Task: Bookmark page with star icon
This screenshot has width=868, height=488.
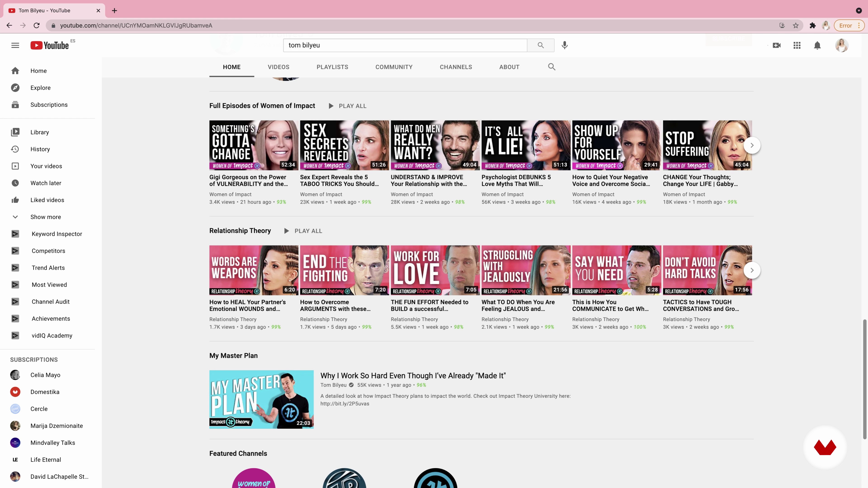Action: pyautogui.click(x=796, y=26)
